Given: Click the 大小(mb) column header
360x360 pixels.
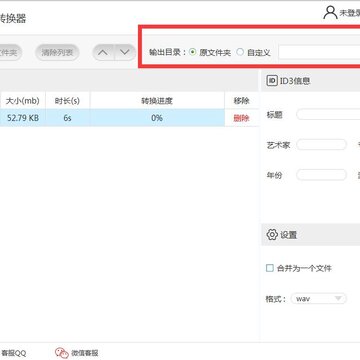Looking at the screenshot, I should coord(23,100).
